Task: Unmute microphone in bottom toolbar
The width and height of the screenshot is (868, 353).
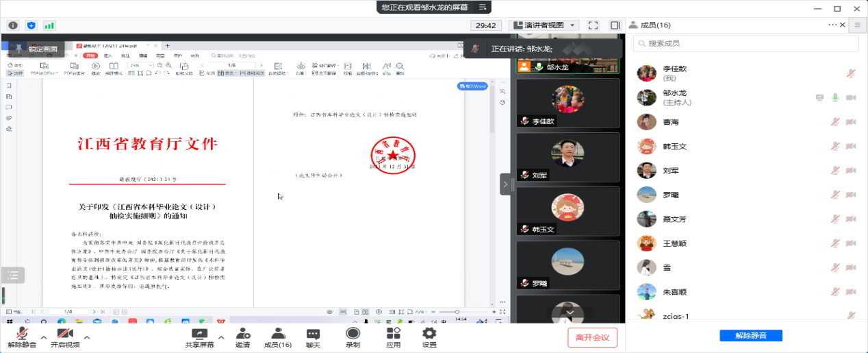Action: tap(23, 333)
